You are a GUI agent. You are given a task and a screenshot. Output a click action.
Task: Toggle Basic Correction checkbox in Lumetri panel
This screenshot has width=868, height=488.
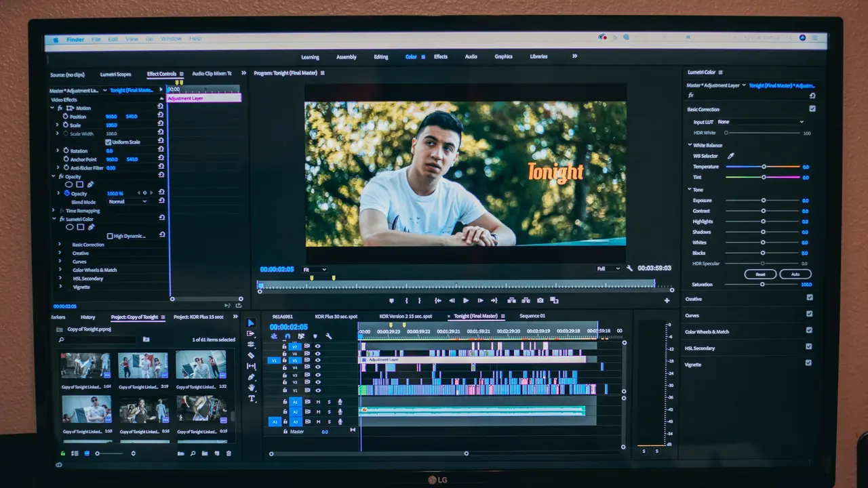812,108
